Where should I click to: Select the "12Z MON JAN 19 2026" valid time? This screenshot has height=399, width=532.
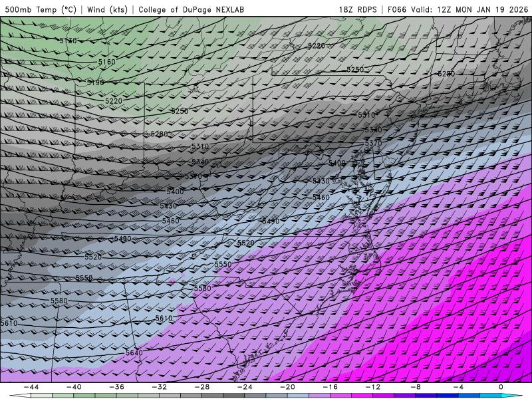483,9
